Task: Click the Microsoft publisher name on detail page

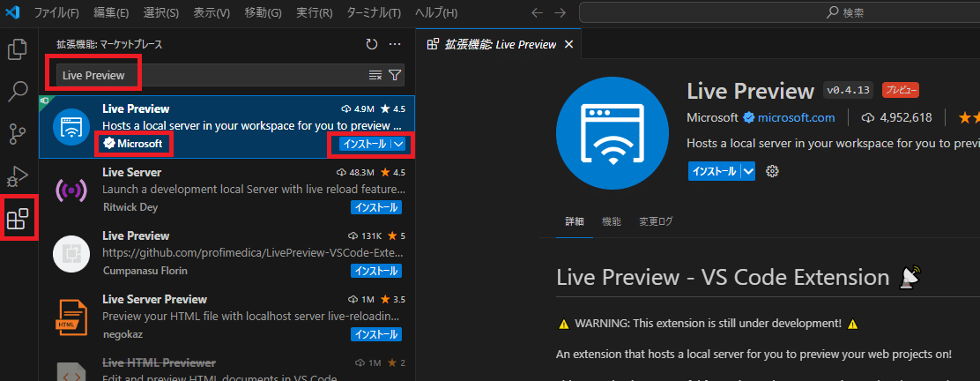Action: [712, 117]
